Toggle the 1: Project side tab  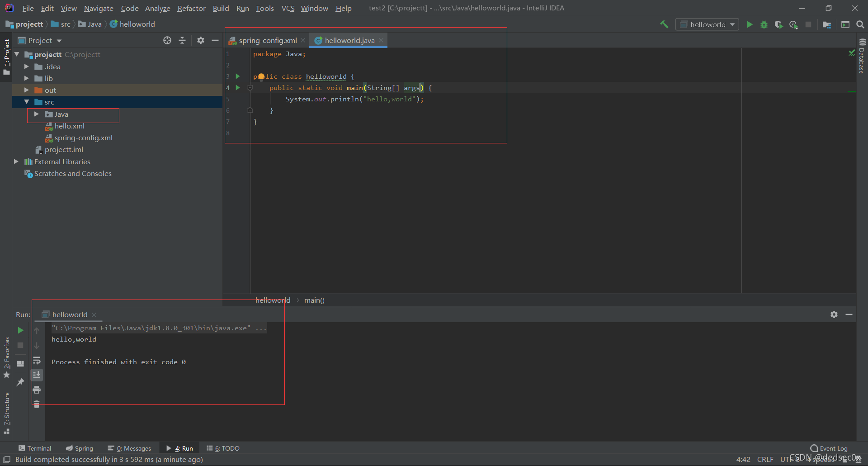6,57
